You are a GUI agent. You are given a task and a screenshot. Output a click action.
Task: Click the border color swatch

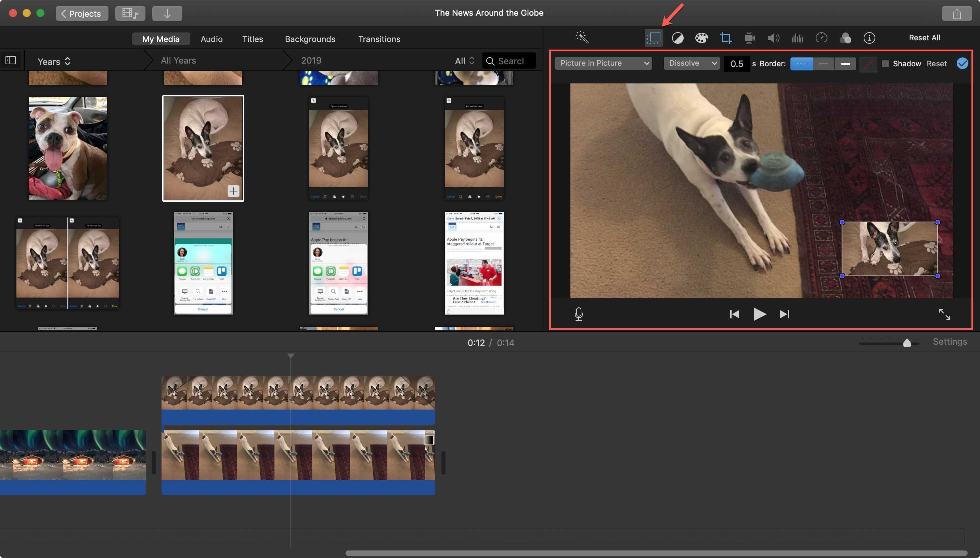868,64
